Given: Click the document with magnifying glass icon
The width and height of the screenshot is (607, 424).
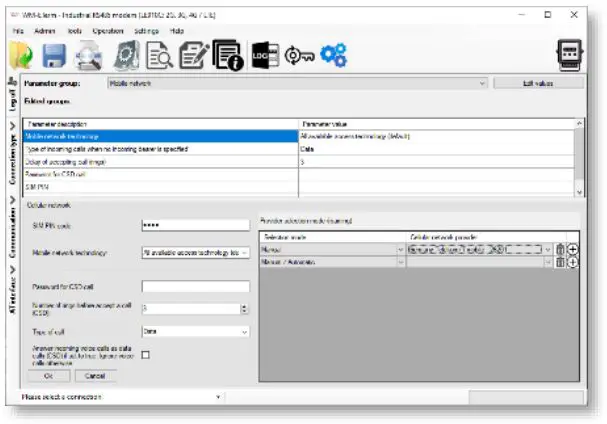Looking at the screenshot, I should 159,55.
